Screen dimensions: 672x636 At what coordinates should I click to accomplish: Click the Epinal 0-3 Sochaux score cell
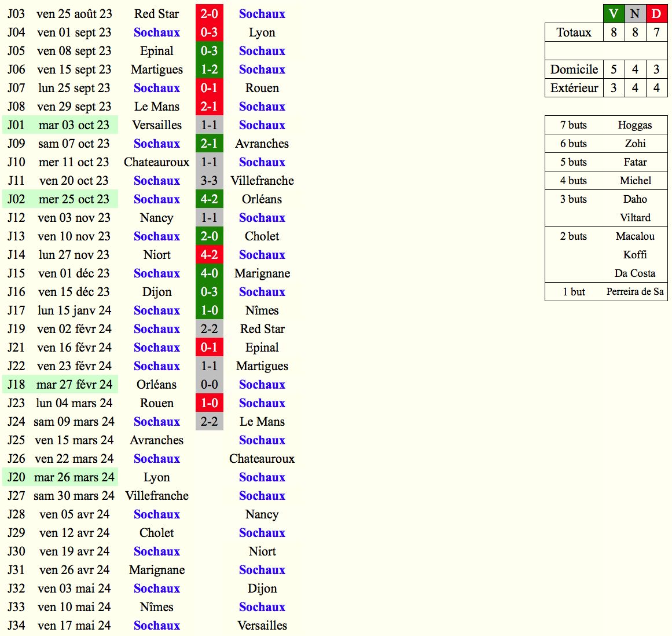point(209,50)
